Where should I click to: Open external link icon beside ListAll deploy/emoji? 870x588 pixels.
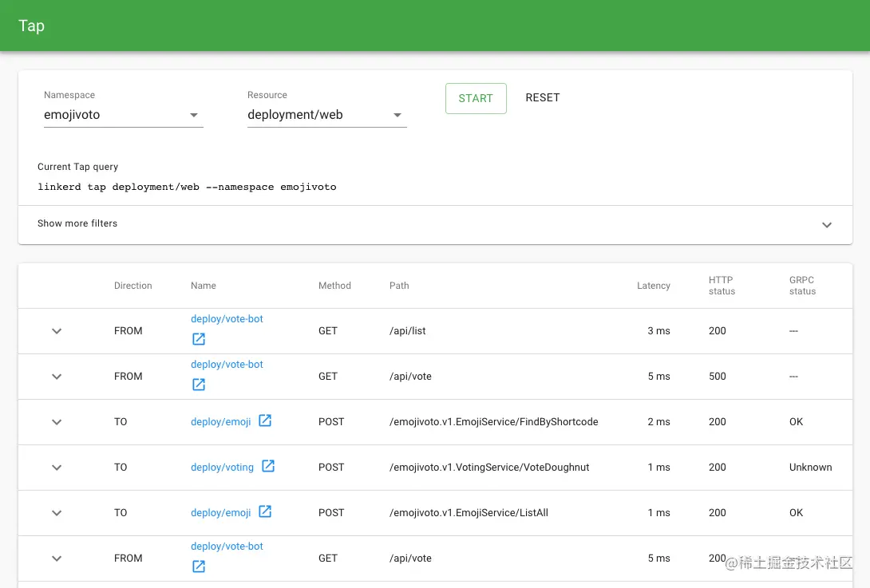tap(265, 511)
